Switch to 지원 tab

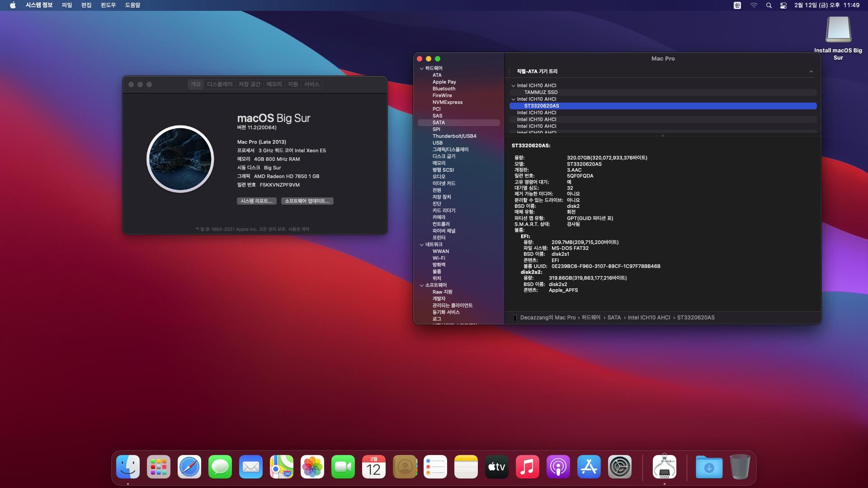point(293,84)
